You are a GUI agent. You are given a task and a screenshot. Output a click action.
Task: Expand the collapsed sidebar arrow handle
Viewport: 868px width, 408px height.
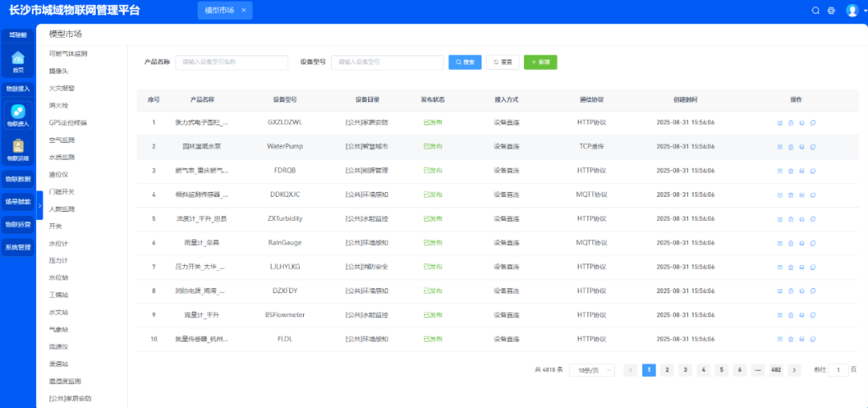tap(39, 205)
